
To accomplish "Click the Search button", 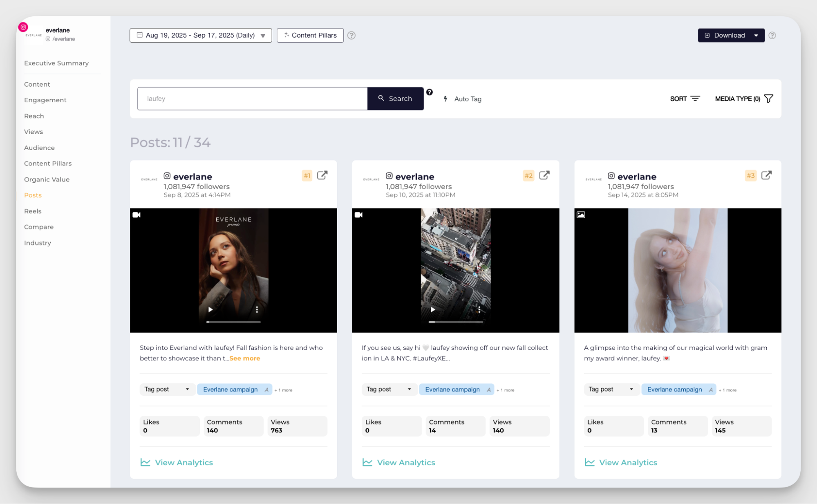I will click(395, 99).
